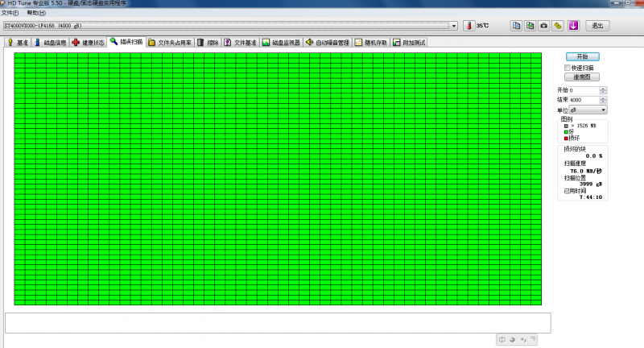Click the 开始 start scan button
644x348 pixels.
582,56
